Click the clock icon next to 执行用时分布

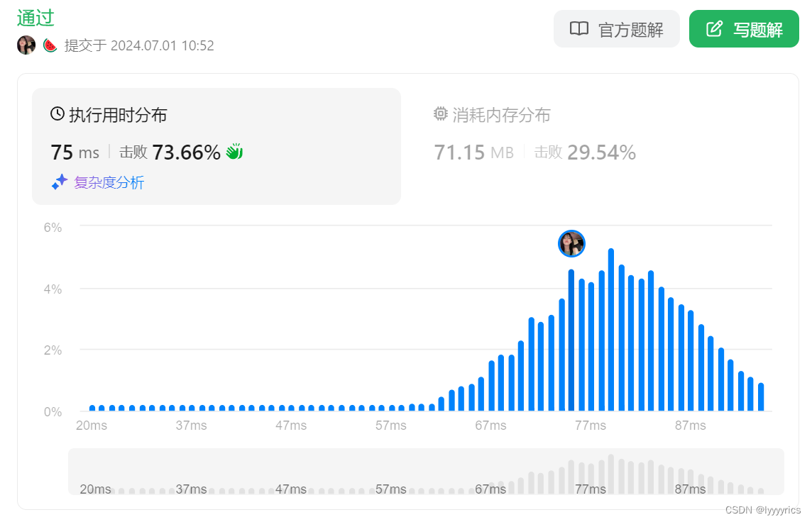(57, 113)
